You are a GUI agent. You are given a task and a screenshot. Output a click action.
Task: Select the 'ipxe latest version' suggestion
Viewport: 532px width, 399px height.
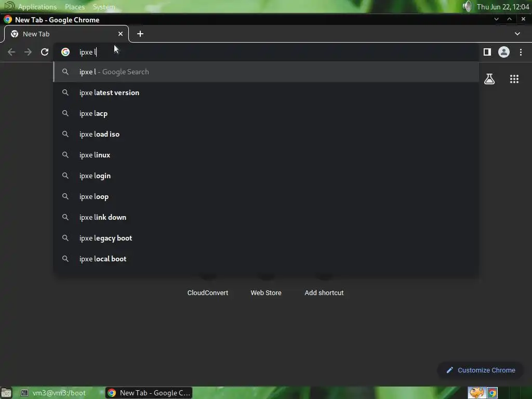pyautogui.click(x=266, y=92)
